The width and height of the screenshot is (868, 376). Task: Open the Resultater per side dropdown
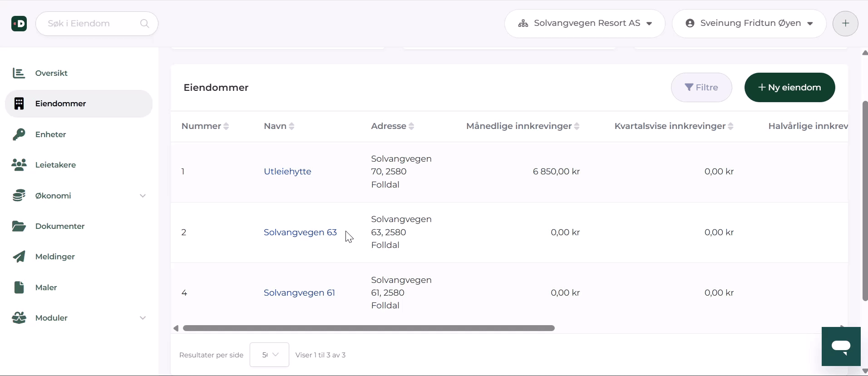click(269, 355)
